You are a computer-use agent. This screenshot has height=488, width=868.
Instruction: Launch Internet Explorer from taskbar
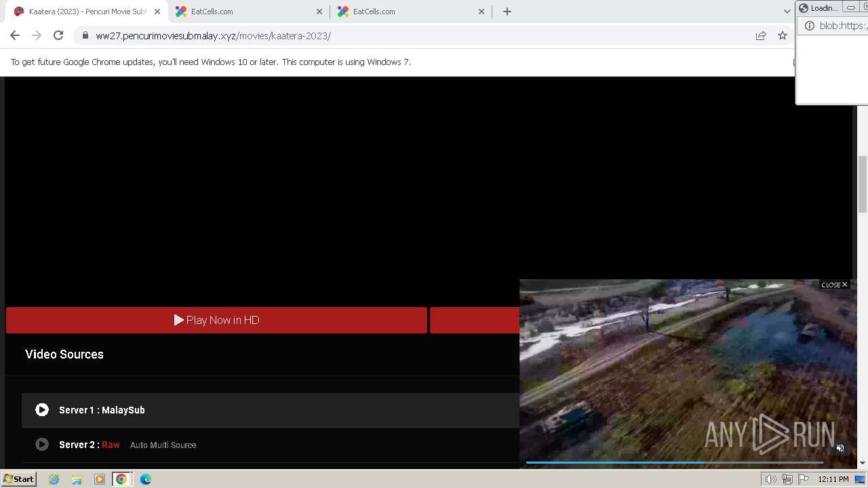54,479
